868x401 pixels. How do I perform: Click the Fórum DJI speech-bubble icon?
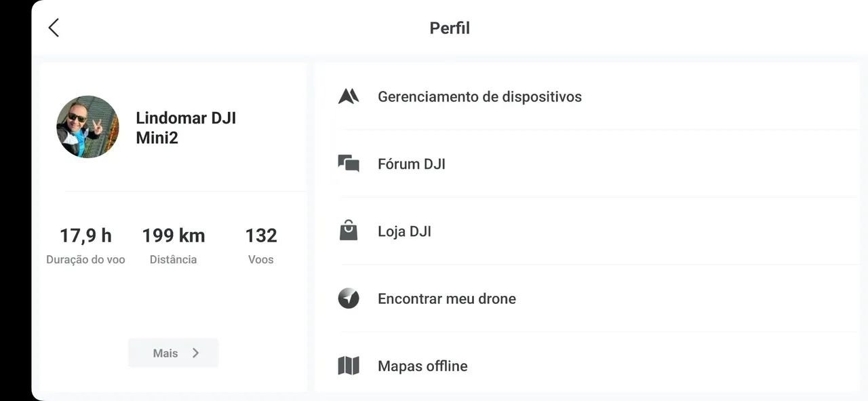(x=348, y=164)
